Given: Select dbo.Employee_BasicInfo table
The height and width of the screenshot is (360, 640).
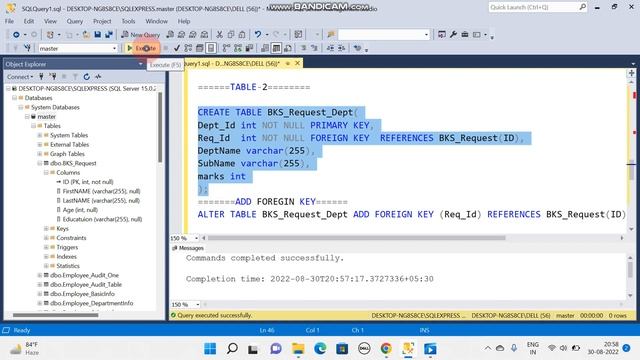Looking at the screenshot, I should [x=82, y=294].
